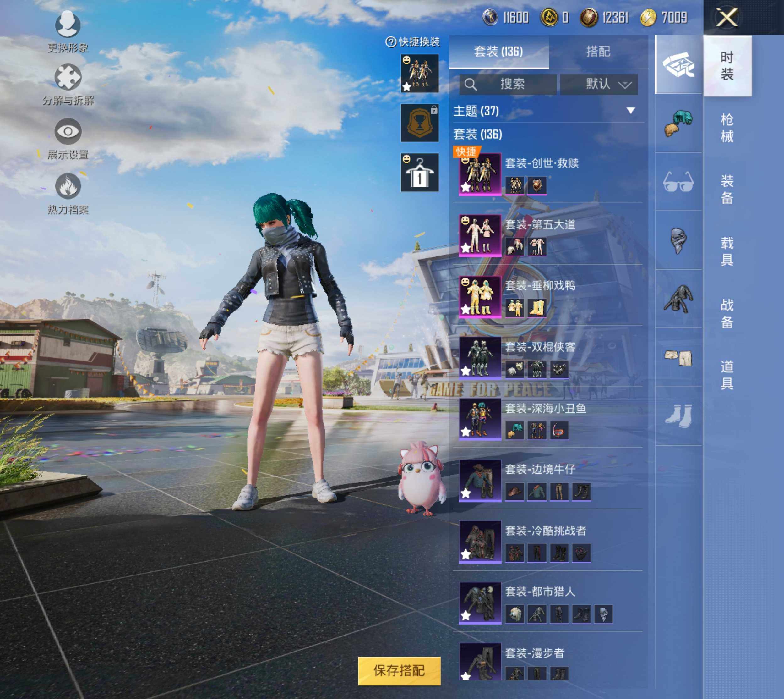Screen dimensions: 784x699
Task: Open the face mask category icon
Action: 678,240
